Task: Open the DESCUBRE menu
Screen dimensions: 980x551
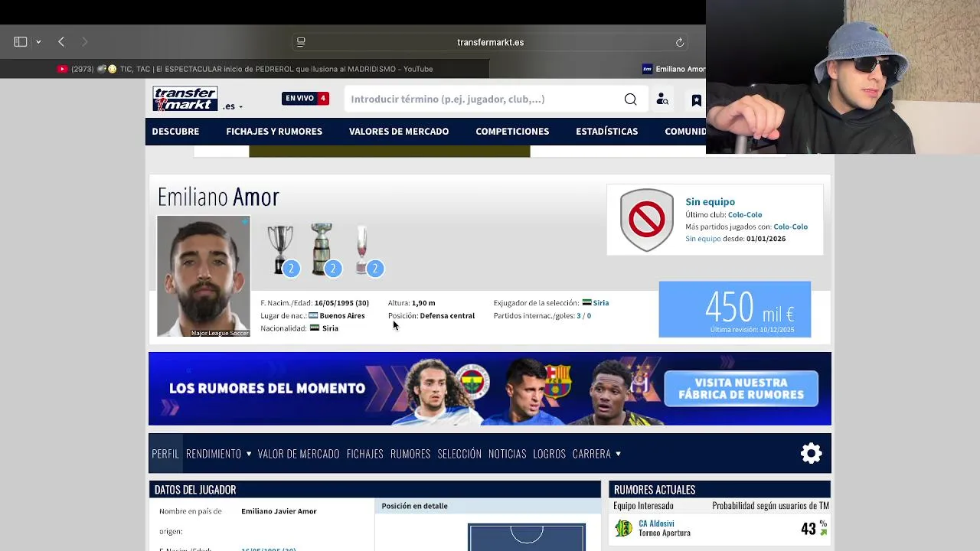Action: click(175, 132)
